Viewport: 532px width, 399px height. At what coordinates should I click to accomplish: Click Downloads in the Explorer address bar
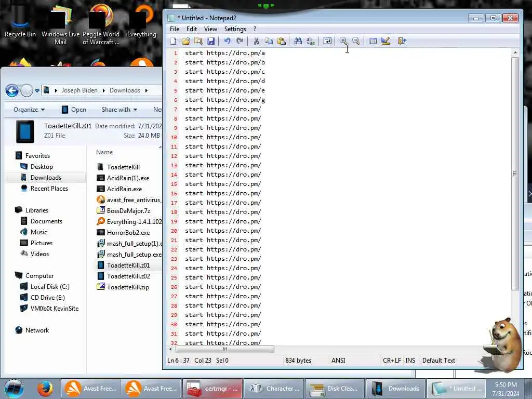[125, 90]
